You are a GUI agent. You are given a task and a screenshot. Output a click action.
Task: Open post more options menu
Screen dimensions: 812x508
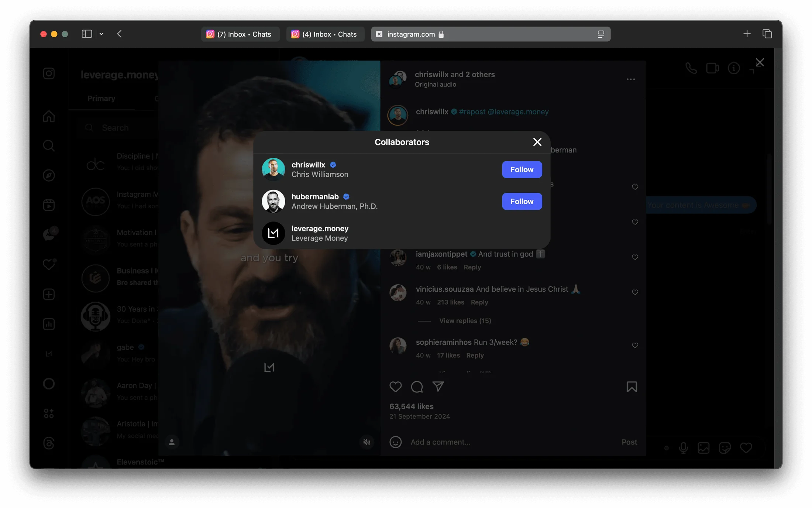tap(631, 79)
